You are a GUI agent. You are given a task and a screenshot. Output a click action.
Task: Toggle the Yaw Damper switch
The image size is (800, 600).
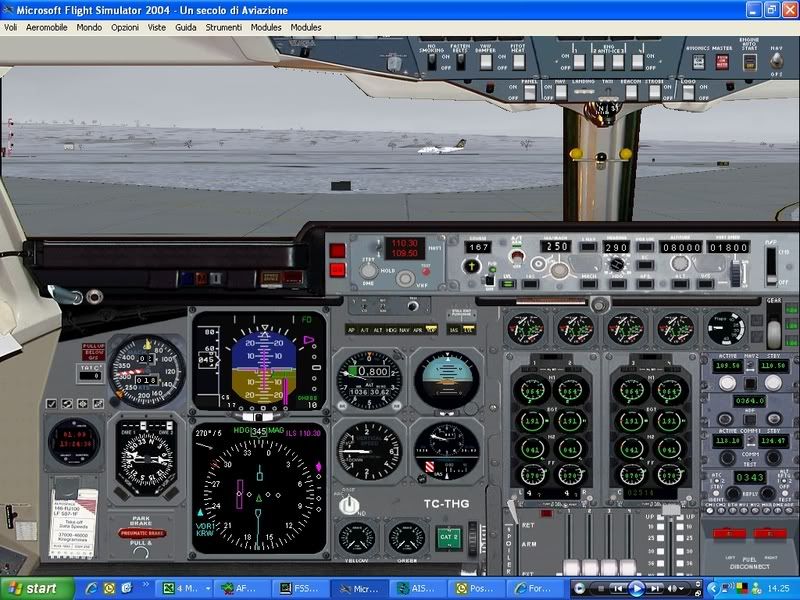[486, 62]
